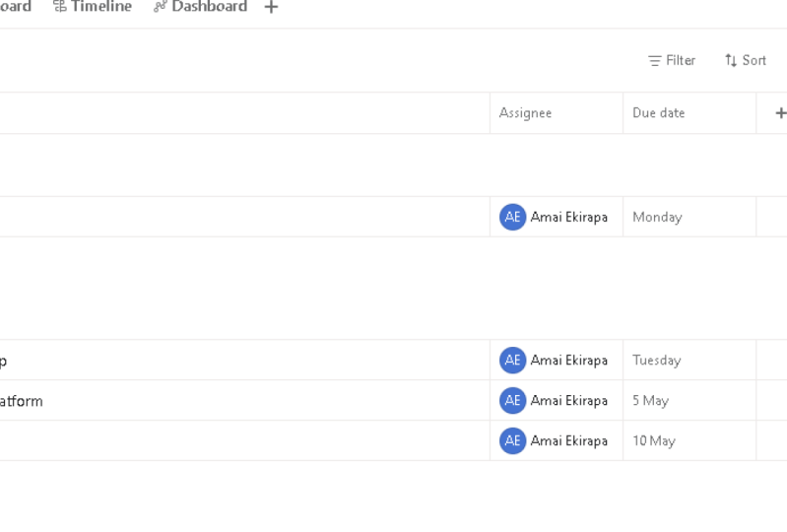Add a new column with plus icon

tap(780, 113)
